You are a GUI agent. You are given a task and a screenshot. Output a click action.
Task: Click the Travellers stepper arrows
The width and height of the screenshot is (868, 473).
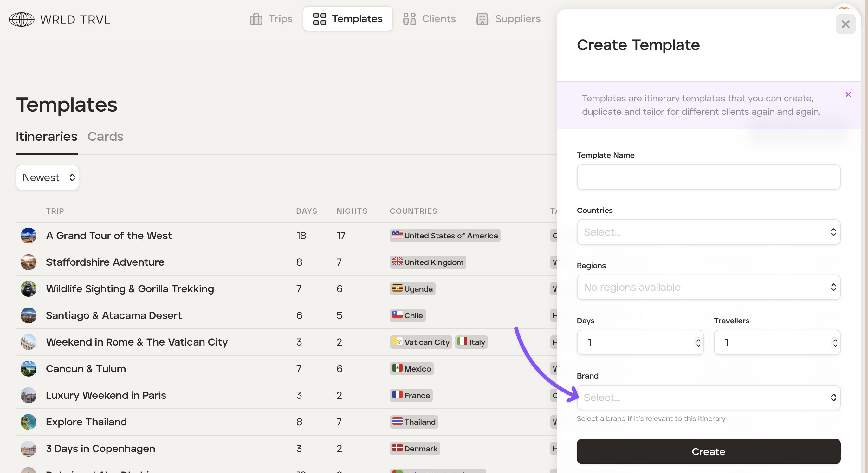pos(835,343)
